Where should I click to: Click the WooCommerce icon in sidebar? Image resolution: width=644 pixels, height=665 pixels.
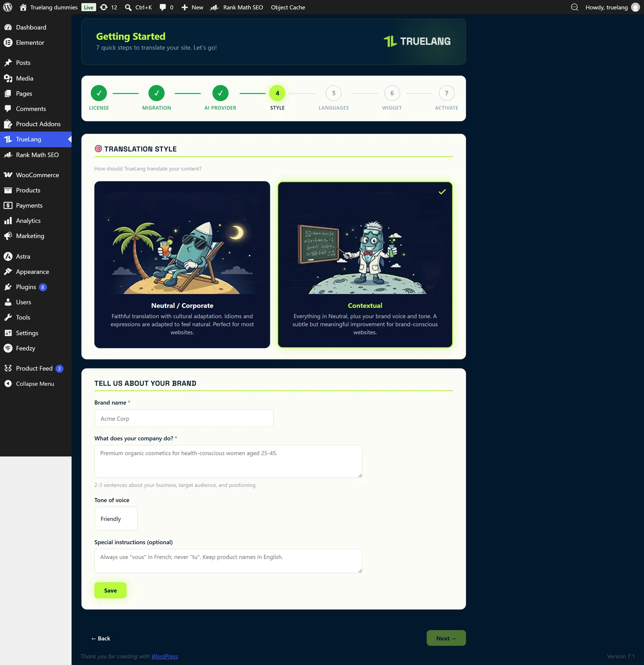point(8,175)
